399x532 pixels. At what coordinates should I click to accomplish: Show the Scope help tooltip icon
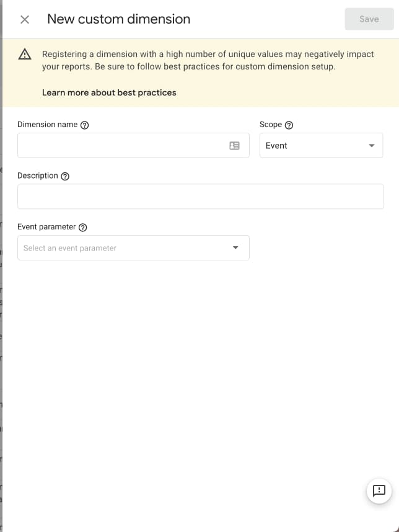click(289, 125)
